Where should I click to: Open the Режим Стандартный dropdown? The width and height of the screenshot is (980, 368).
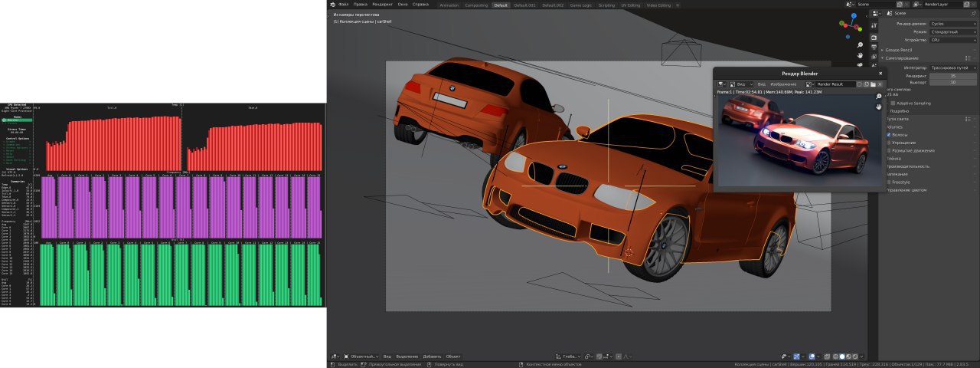tap(952, 32)
